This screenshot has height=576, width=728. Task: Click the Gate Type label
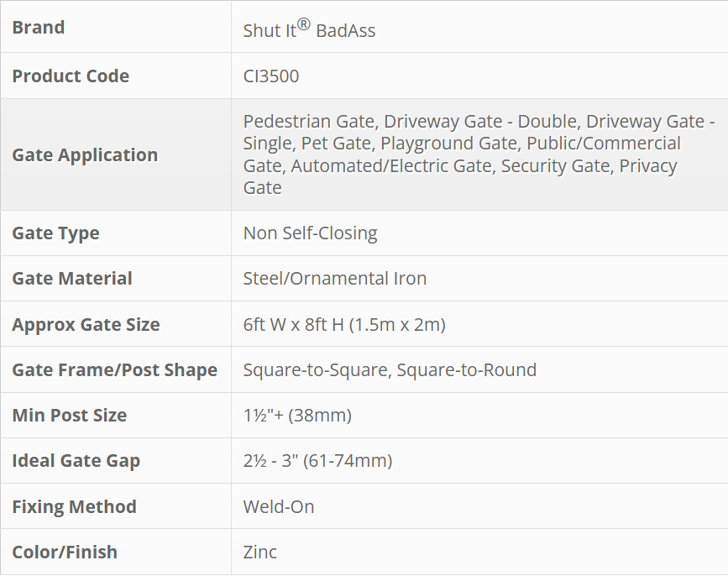point(55,233)
